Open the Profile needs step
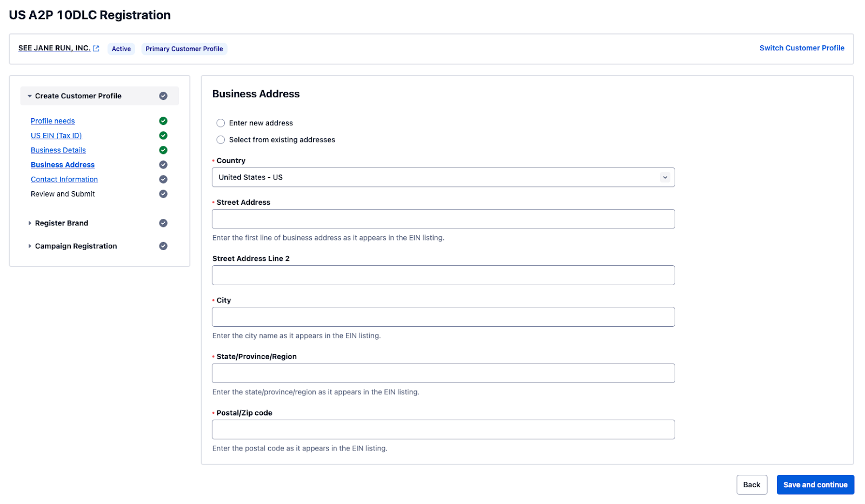Viewport: 865px width, 504px height. tap(53, 121)
